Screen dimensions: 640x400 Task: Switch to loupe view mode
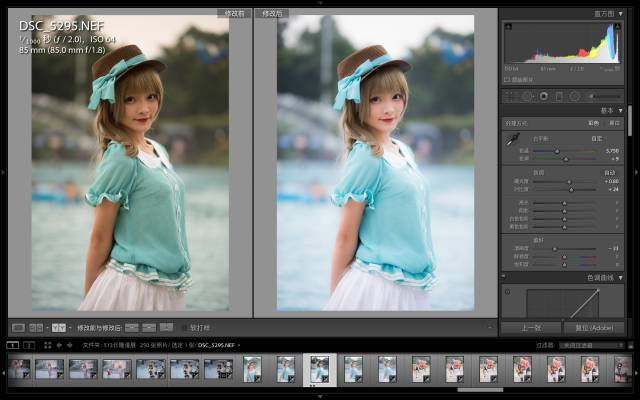click(x=18, y=327)
